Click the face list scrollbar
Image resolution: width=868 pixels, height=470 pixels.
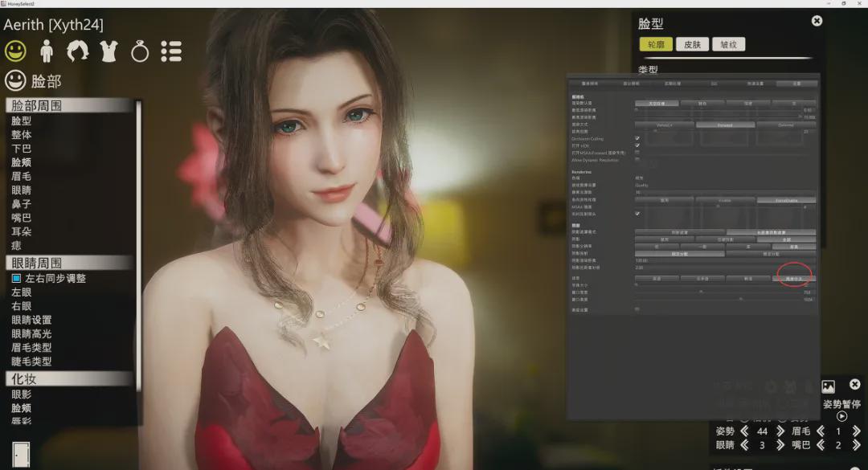pyautogui.click(x=138, y=245)
